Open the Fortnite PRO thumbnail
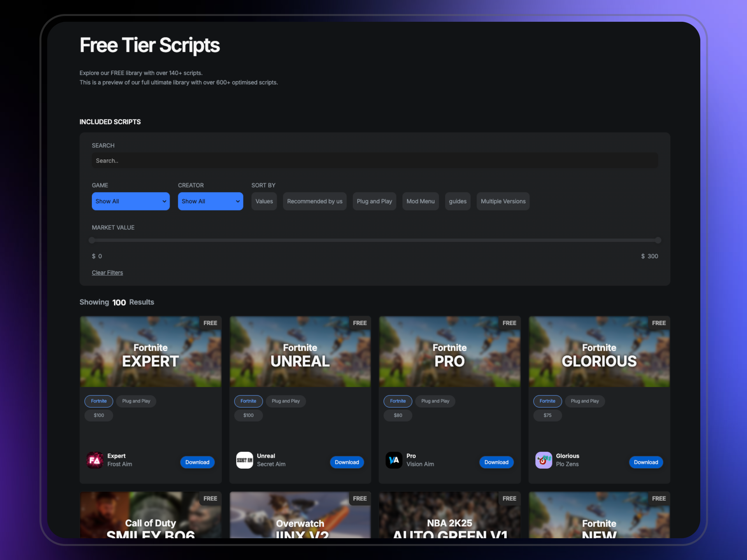This screenshot has width=747, height=560. pos(450,352)
